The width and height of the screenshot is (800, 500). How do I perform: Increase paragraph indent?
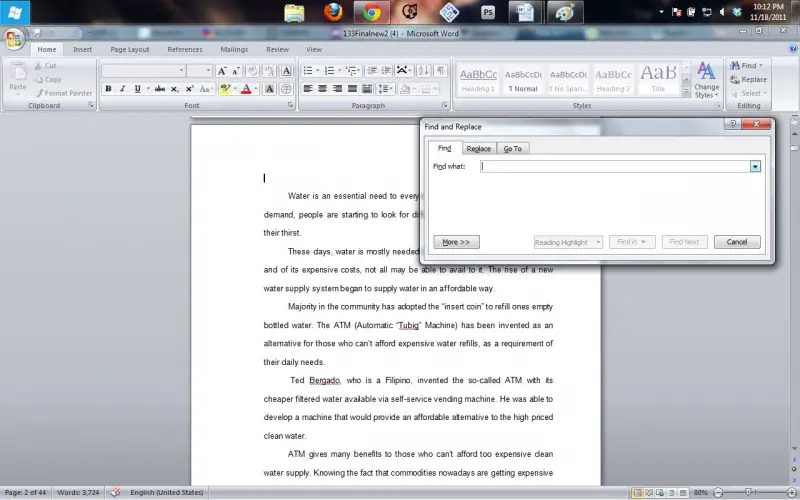[386, 70]
